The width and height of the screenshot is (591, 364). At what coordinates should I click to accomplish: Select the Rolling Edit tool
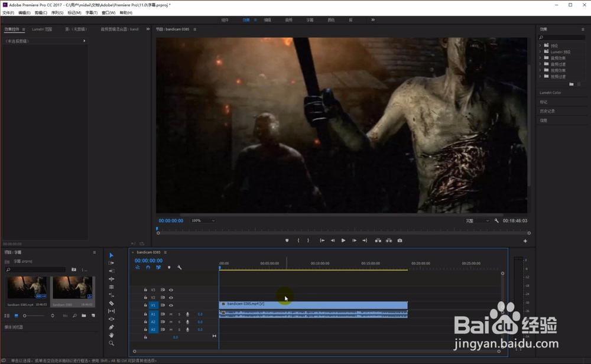(x=111, y=287)
